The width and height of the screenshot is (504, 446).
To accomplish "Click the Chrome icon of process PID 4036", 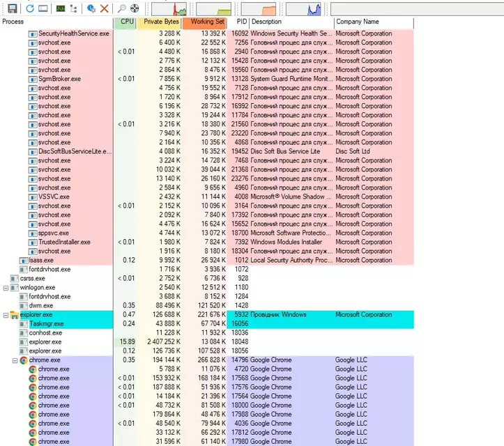I will click(x=33, y=424).
